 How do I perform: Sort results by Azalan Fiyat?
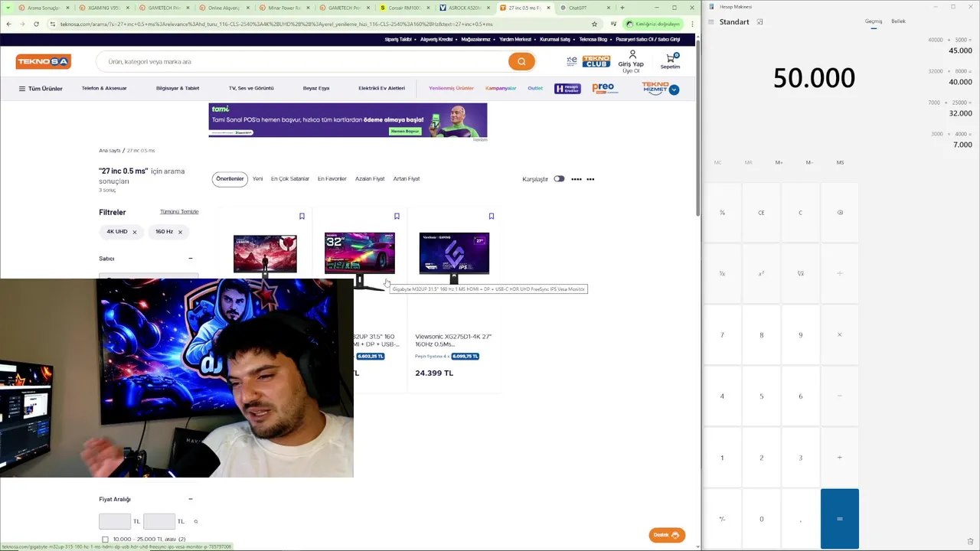click(x=370, y=179)
